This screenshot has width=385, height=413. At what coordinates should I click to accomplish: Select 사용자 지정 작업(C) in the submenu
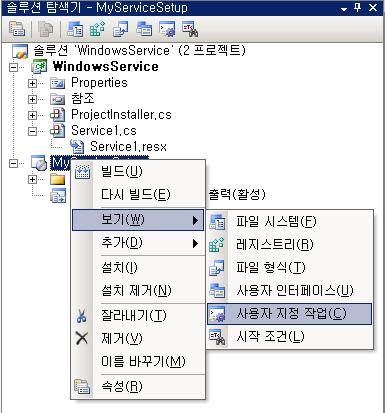coord(289,313)
